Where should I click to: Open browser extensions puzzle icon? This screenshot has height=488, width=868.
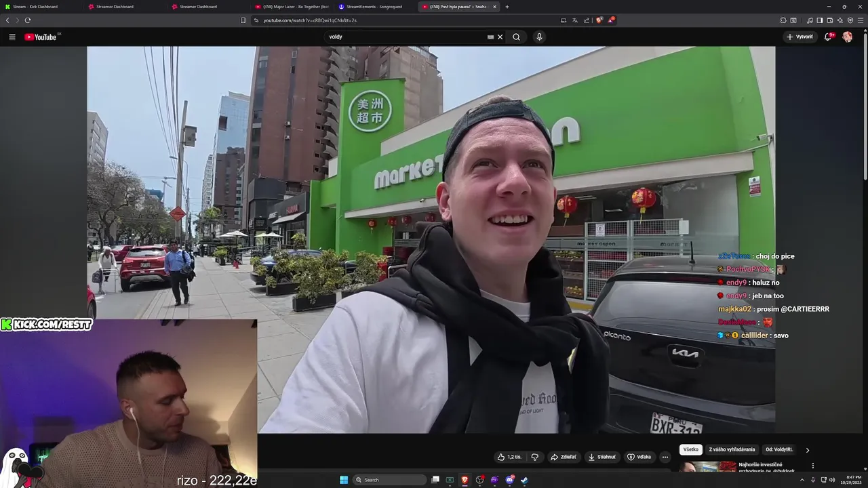[783, 20]
